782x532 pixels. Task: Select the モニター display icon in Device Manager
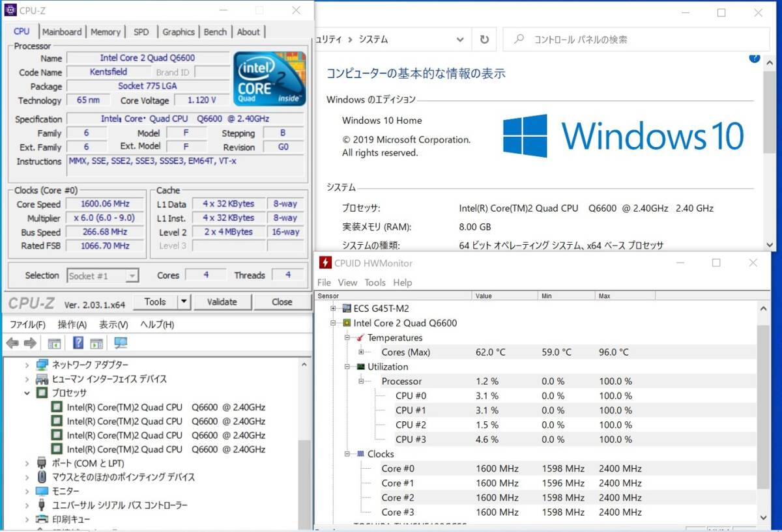click(x=42, y=491)
